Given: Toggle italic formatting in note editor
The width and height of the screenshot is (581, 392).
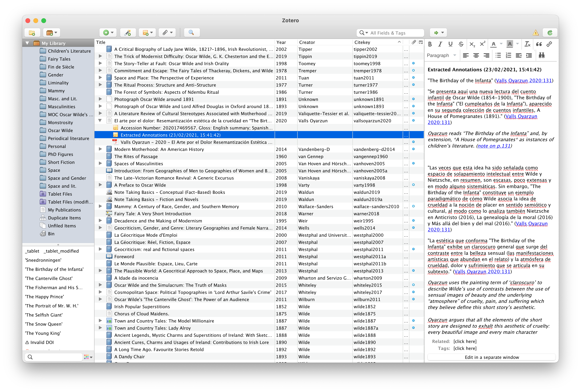Looking at the screenshot, I should pyautogui.click(x=440, y=44).
